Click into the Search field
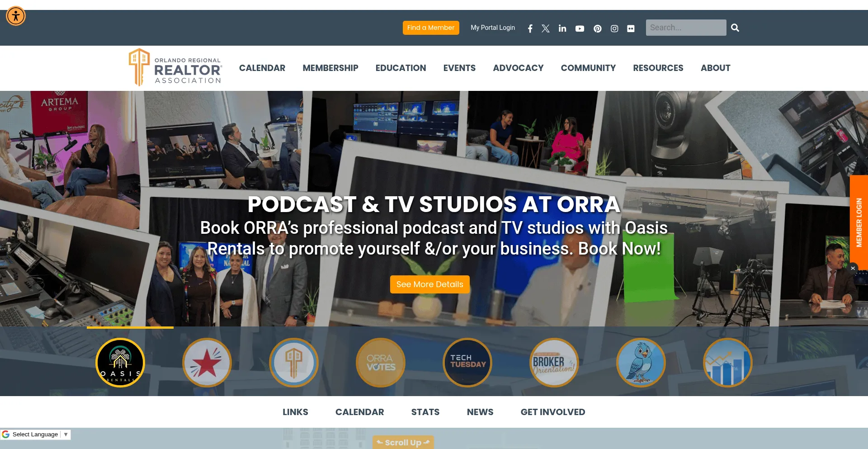The height and width of the screenshot is (449, 868). tap(686, 28)
